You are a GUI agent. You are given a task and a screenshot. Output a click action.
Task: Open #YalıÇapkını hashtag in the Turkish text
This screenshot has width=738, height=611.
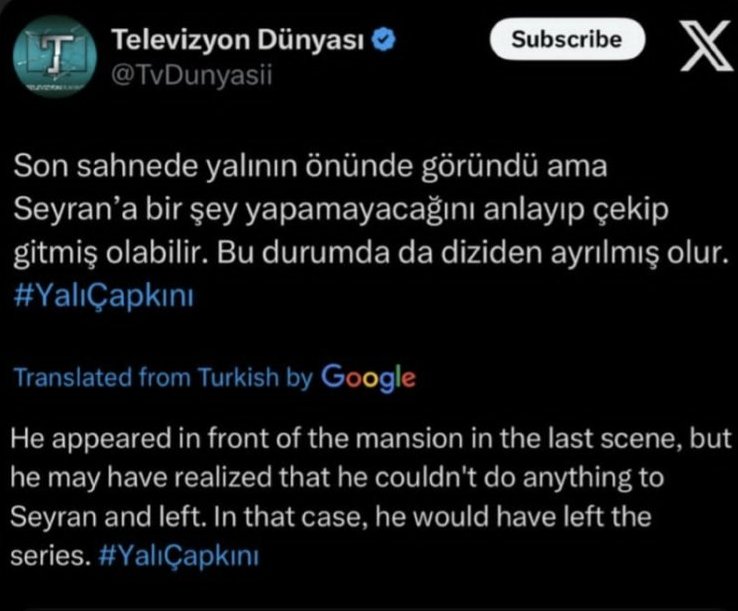click(104, 296)
